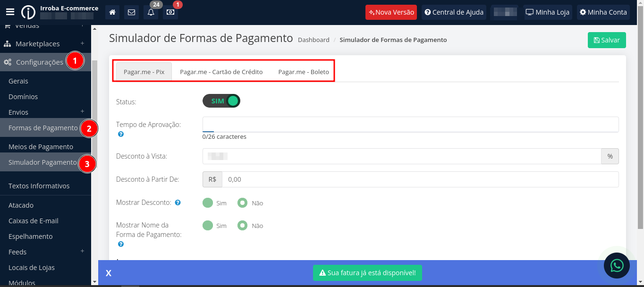
Task: Expand the Envios submenu plus sign
Action: 82,112
